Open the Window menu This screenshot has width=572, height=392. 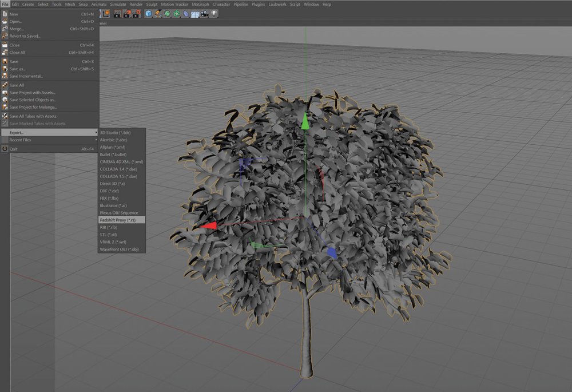coord(312,5)
